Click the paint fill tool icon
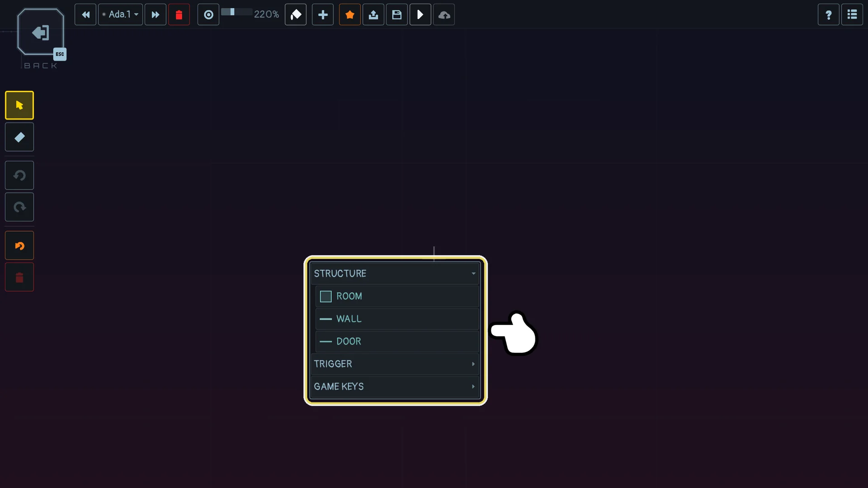 pos(296,14)
